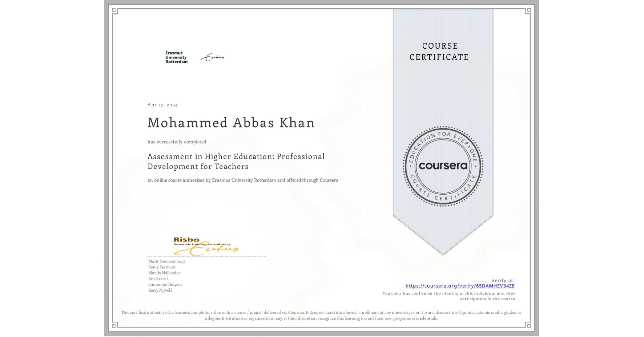
Task: Select the name "Mohammed Abbas Khan"
Action: coord(231,122)
